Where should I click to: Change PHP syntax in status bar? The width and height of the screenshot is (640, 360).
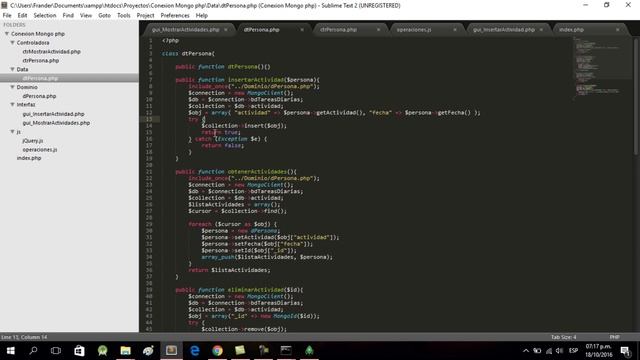pyautogui.click(x=614, y=337)
